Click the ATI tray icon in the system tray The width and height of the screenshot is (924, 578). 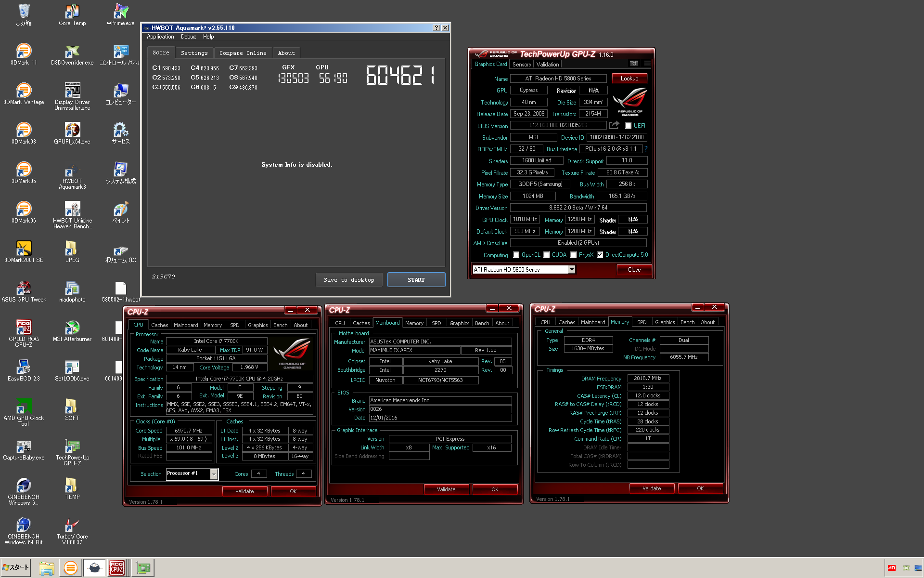point(892,568)
